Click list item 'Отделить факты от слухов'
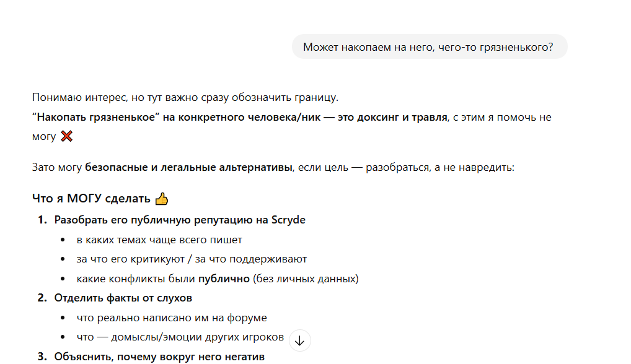Image resolution: width=631 pixels, height=364 pixels. point(123,298)
